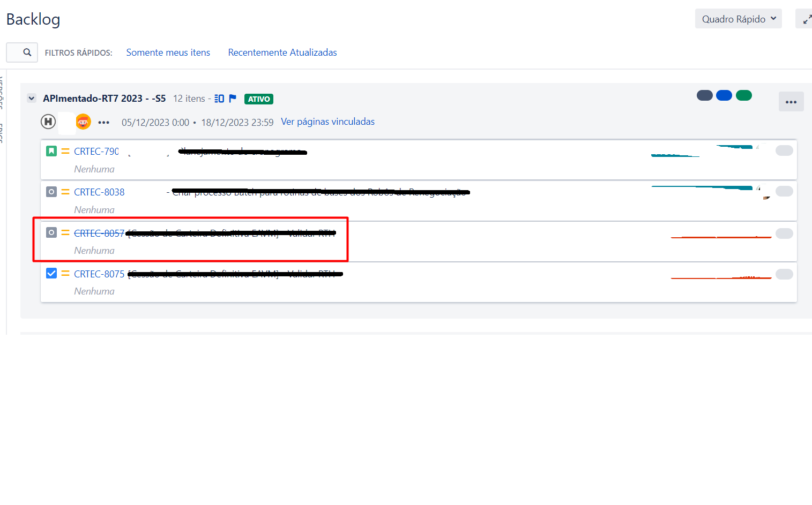The width and height of the screenshot is (812, 505).
Task: Click medium priority icon on CRTEC-790 row
Action: (65, 152)
